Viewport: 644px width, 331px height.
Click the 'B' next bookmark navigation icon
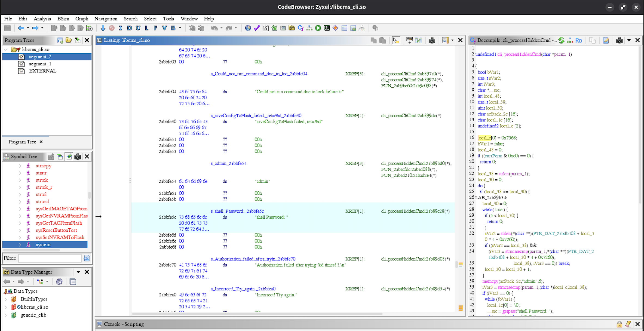pyautogui.click(x=173, y=28)
